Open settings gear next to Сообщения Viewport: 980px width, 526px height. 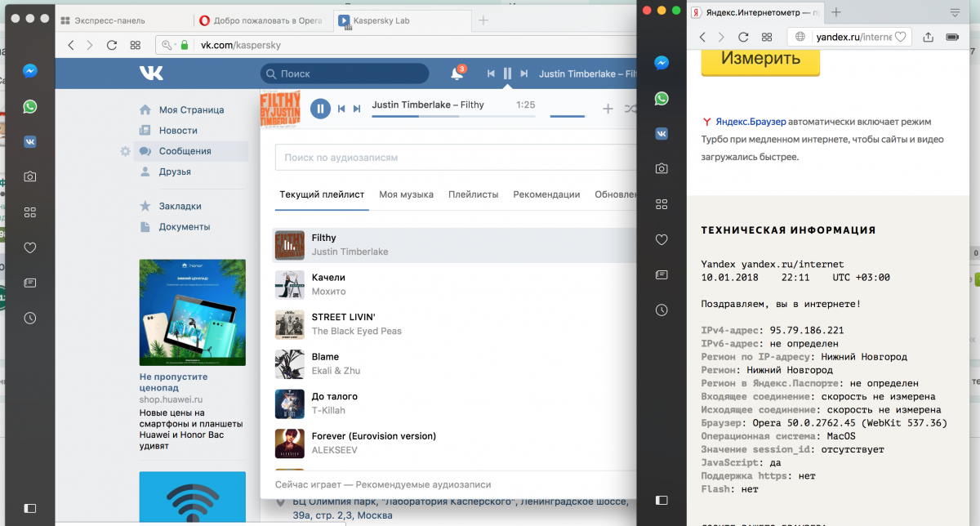(x=125, y=151)
